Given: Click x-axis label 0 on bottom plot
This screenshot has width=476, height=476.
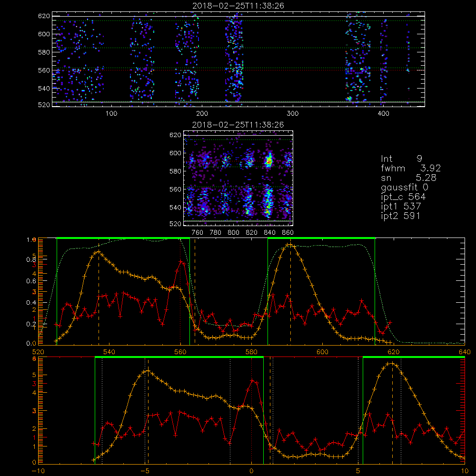Looking at the screenshot, I should [251, 471].
